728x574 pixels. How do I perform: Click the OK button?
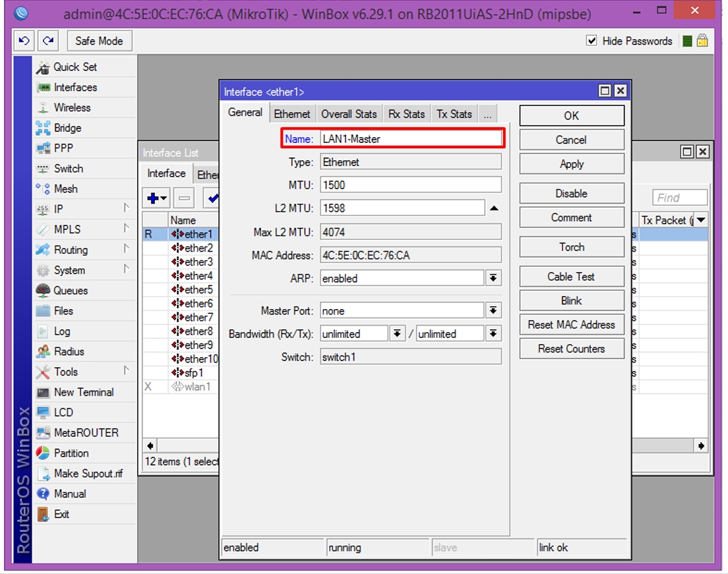(572, 116)
